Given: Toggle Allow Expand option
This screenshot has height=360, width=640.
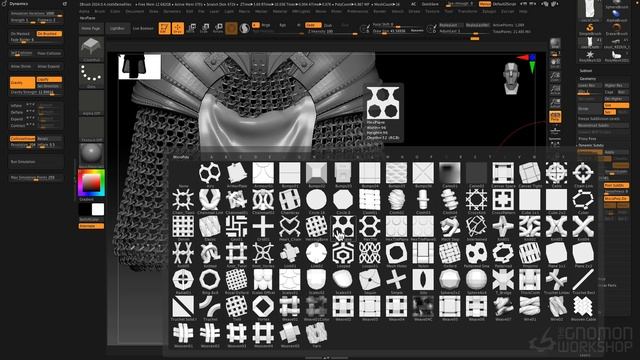Looking at the screenshot, I should (49, 66).
